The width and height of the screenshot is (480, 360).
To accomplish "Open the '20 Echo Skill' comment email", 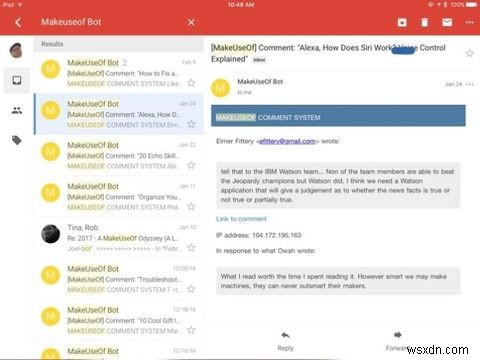I will click(x=119, y=155).
